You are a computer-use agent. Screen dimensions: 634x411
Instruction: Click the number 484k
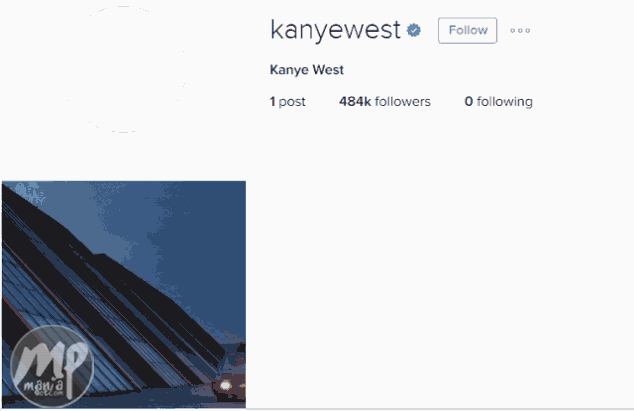pyautogui.click(x=355, y=102)
